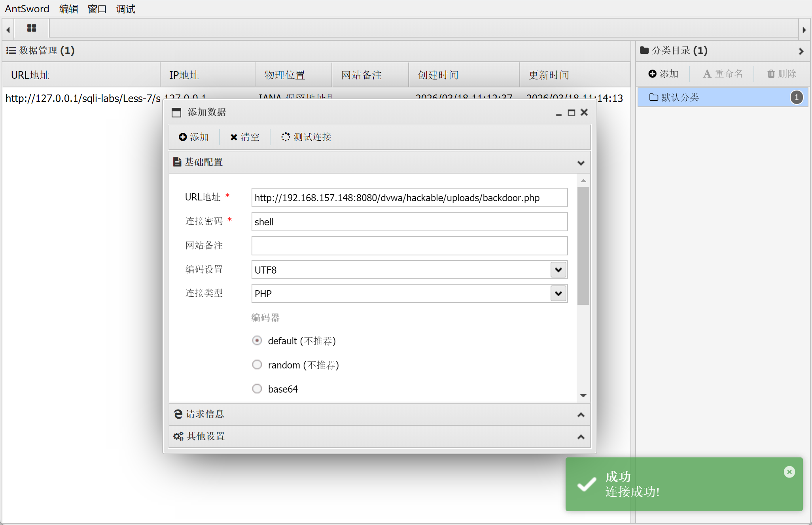Screen dimensions: 812x525
Task: Add a new category in 分类目录
Action: click(x=664, y=74)
